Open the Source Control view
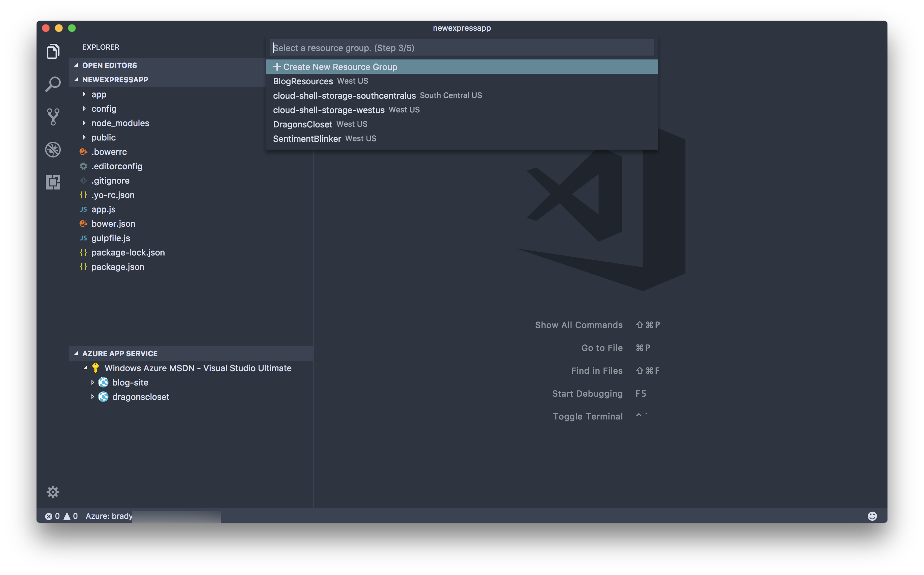 [53, 117]
